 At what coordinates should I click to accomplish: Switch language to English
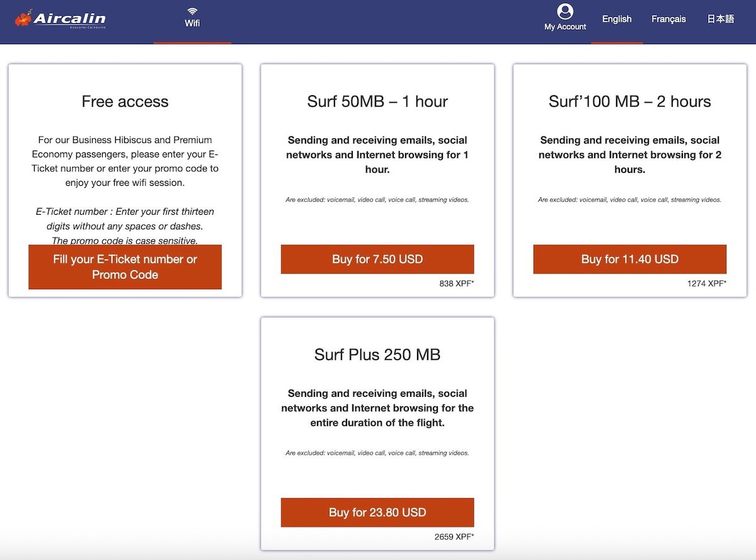click(x=616, y=19)
